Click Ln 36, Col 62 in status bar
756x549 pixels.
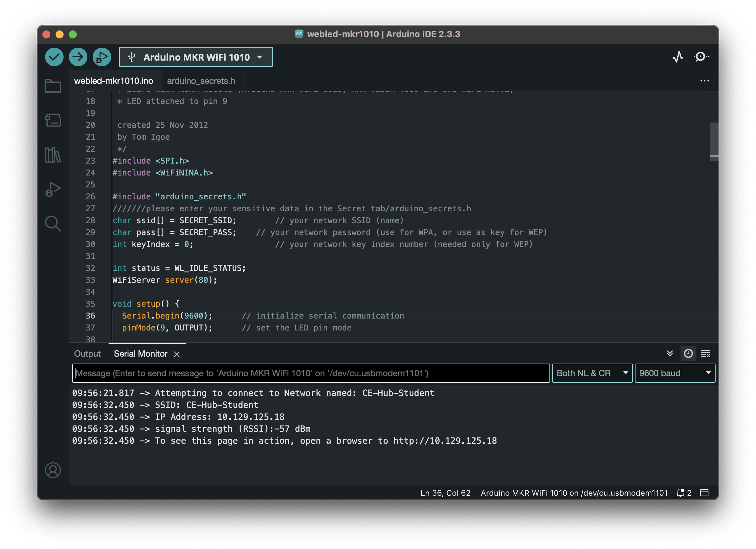coord(445,493)
